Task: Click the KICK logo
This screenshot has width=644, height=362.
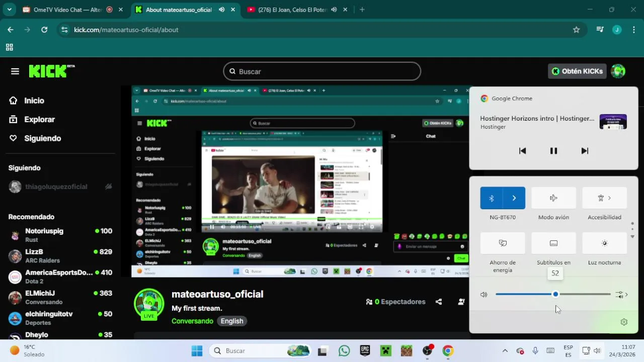Action: pyautogui.click(x=51, y=71)
